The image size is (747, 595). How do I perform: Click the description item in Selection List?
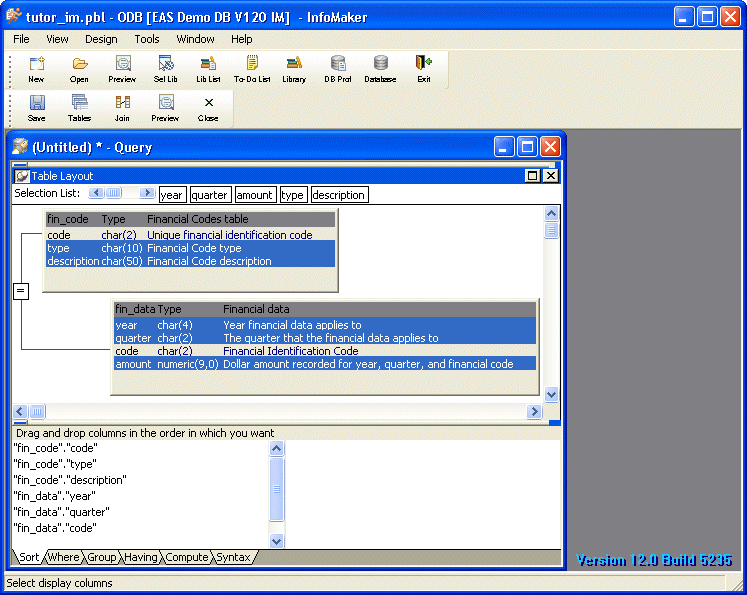(339, 195)
